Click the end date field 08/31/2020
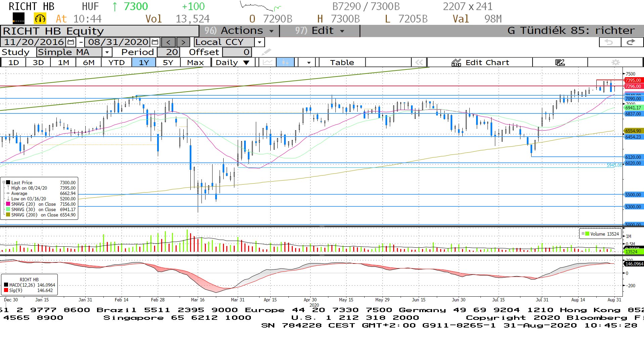The height and width of the screenshot is (344, 644). click(118, 42)
